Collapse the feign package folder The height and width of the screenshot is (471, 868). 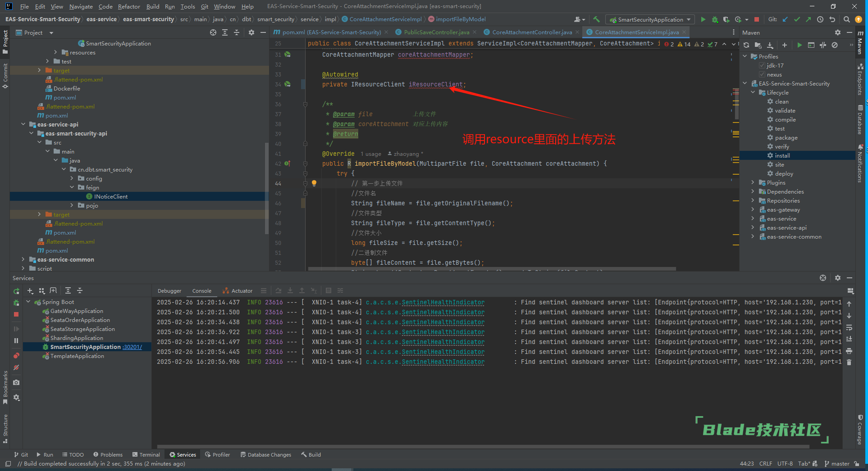coord(72,188)
